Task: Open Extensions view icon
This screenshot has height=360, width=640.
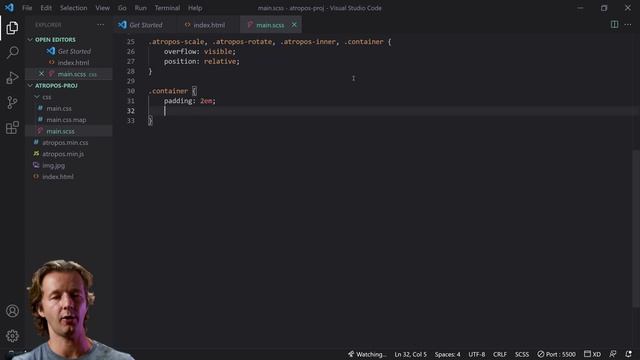Action: point(12,127)
